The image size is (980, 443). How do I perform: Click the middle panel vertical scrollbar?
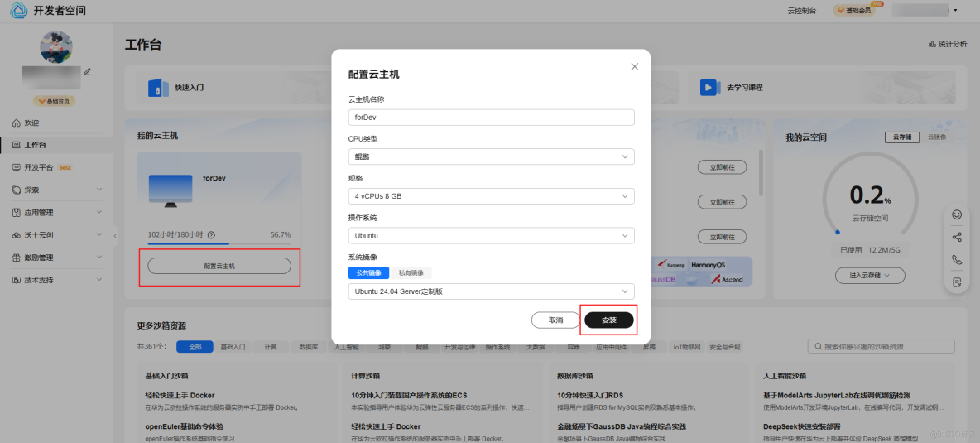pyautogui.click(x=761, y=172)
